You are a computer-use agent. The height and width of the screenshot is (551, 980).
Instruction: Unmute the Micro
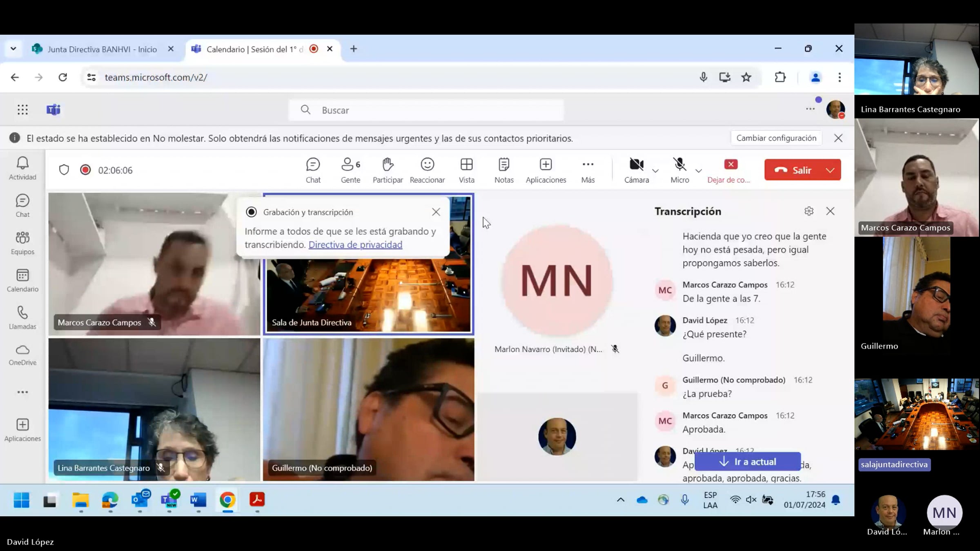pyautogui.click(x=680, y=171)
